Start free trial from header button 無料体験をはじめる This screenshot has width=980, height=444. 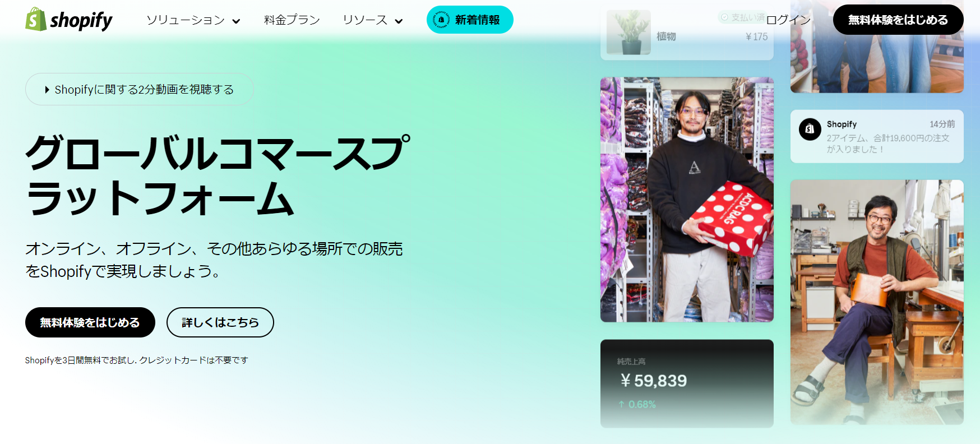tap(898, 20)
